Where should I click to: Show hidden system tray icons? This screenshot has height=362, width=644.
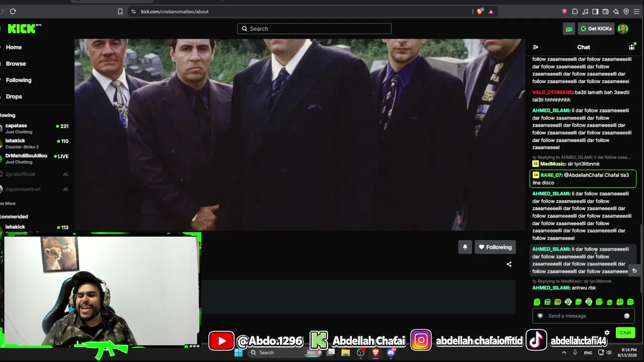pos(564,352)
